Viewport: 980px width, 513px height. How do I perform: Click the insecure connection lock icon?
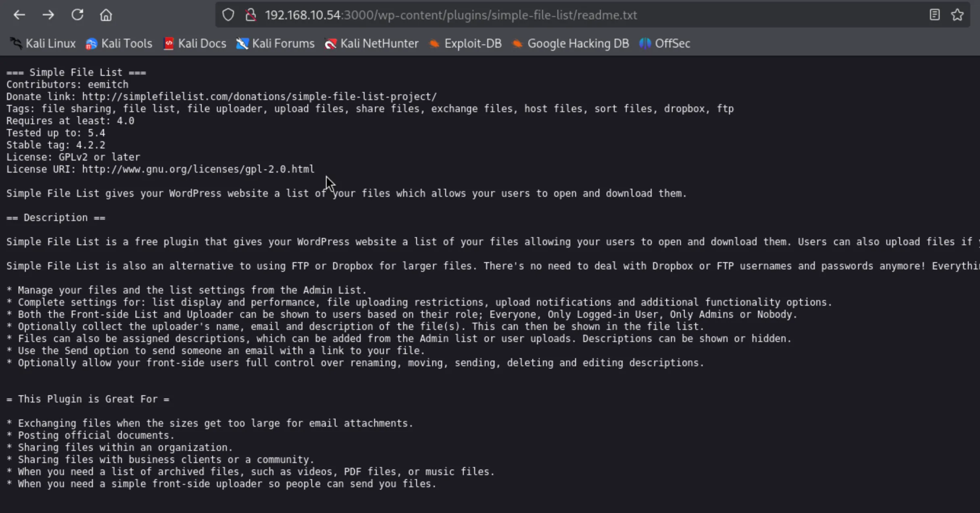pyautogui.click(x=251, y=15)
